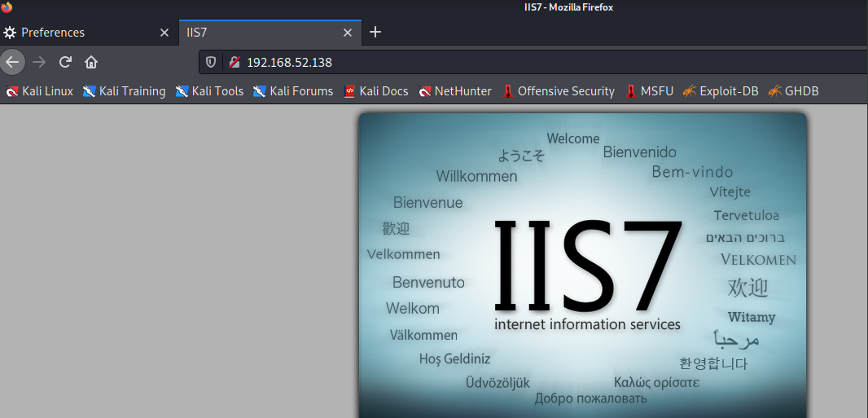Open the NetHunter bookmark
Image resolution: width=868 pixels, height=418 pixels.
455,91
